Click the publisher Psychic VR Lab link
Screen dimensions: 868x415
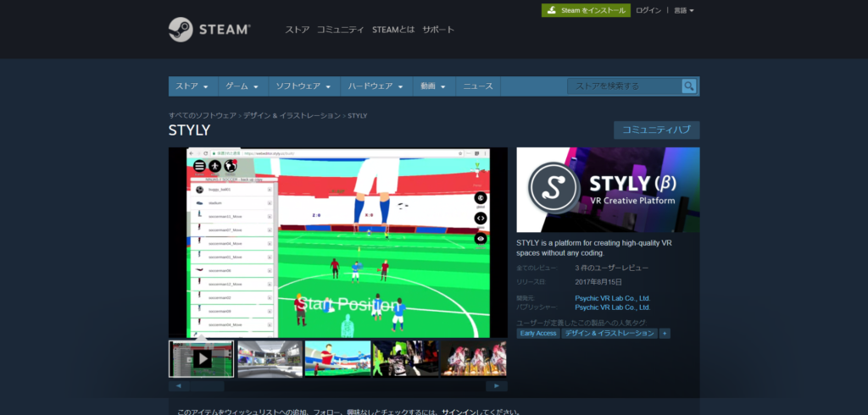[613, 307]
